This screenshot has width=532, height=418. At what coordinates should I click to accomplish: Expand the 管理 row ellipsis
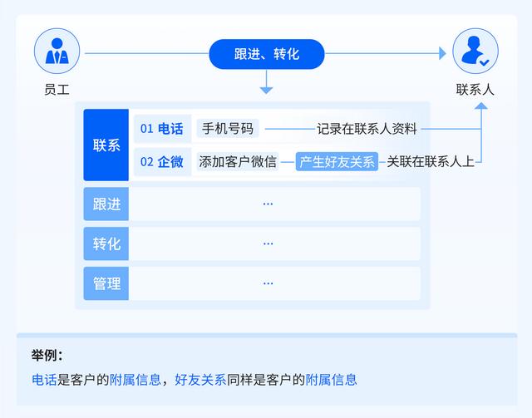point(268,283)
